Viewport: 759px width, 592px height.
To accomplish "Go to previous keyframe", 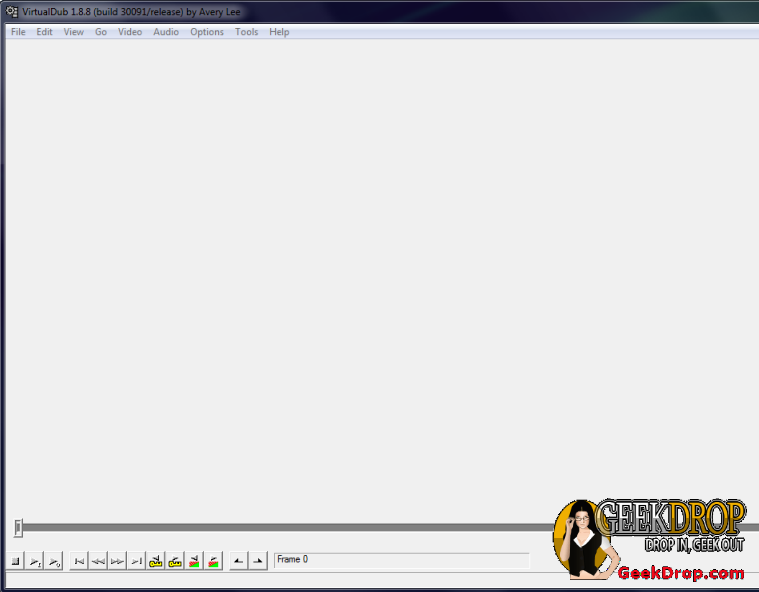I will (x=156, y=562).
